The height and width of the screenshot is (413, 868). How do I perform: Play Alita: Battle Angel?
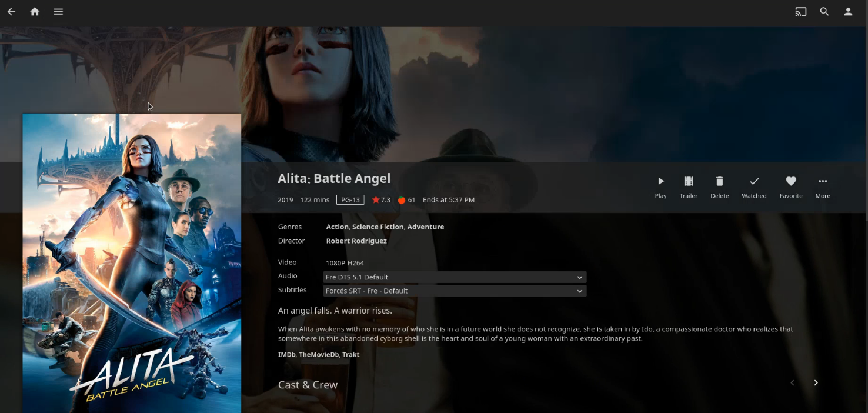(660, 187)
